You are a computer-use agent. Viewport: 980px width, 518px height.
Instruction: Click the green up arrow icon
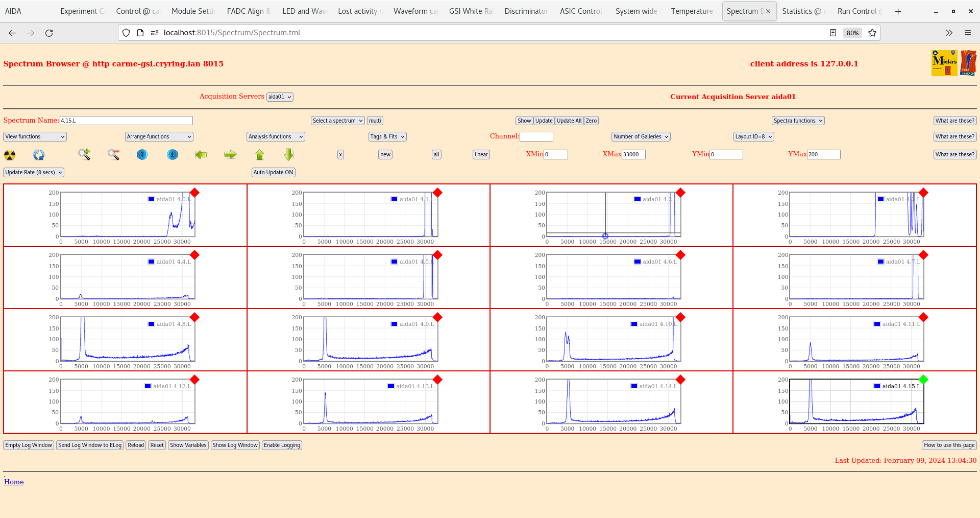[x=260, y=154]
